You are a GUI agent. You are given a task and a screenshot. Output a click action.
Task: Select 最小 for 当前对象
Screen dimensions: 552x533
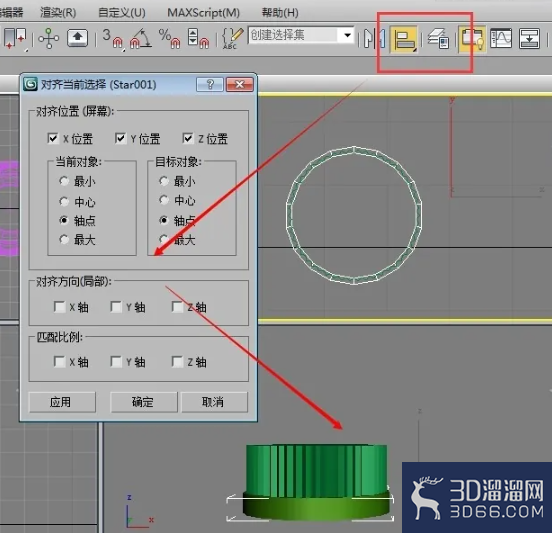tap(64, 181)
